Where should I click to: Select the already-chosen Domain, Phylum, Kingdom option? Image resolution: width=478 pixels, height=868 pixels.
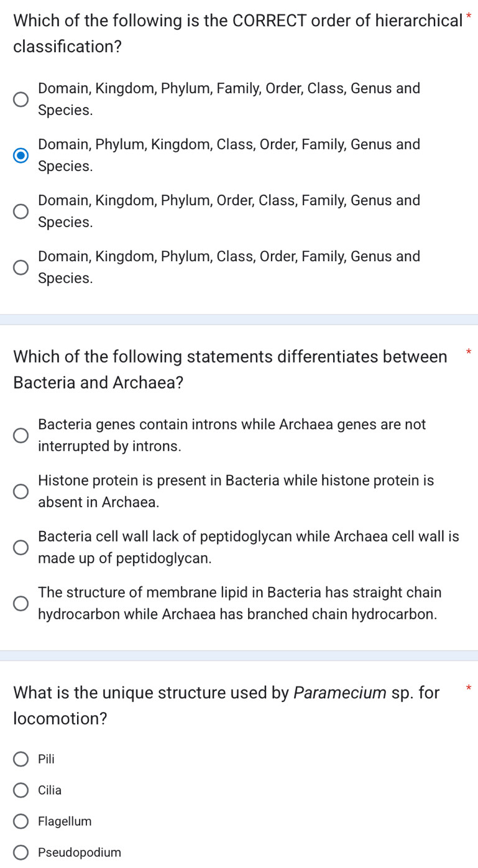click(x=21, y=155)
